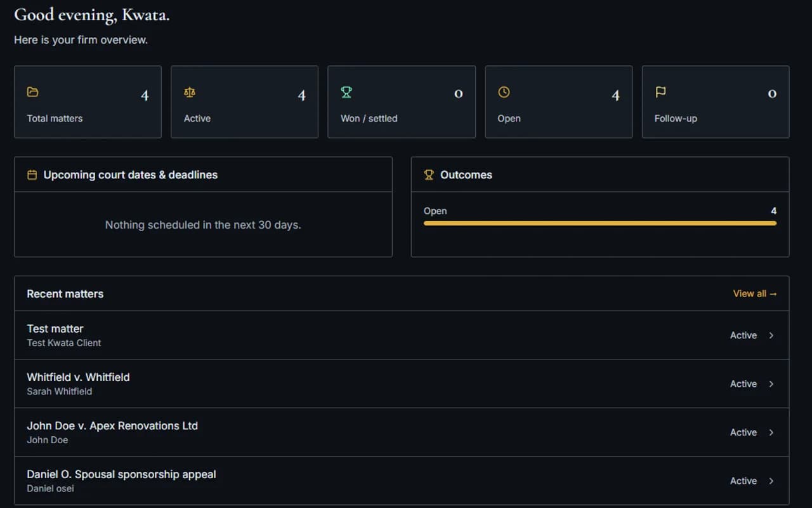
Task: Select the Open stat card label
Action: coord(509,118)
